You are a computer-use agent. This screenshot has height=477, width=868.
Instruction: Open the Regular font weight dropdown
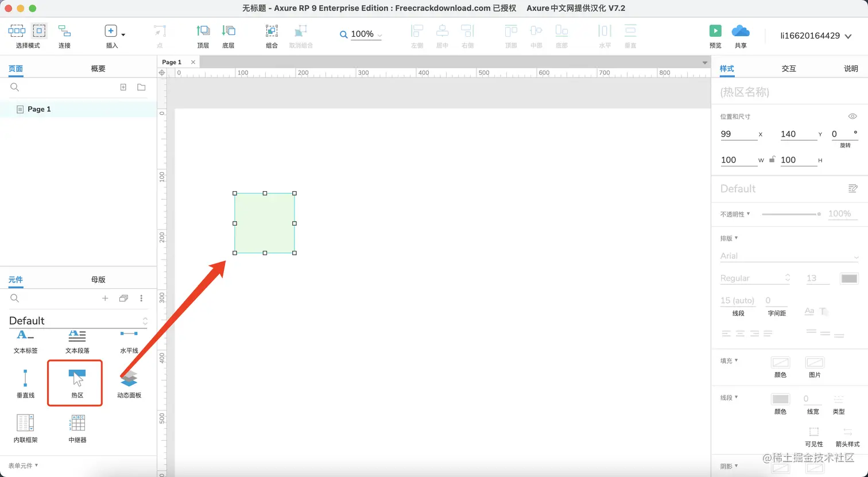pos(755,278)
